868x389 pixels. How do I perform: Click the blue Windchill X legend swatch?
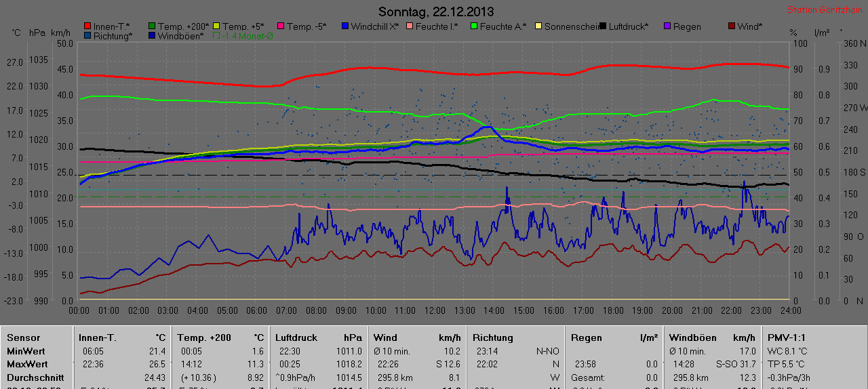pos(345,26)
